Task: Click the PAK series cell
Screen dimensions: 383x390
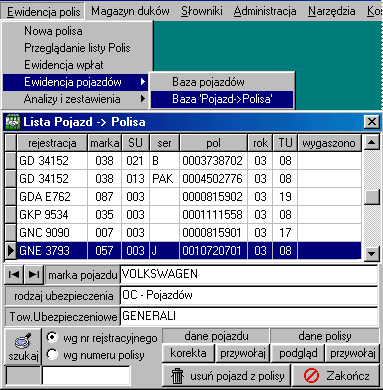Action: click(164, 179)
